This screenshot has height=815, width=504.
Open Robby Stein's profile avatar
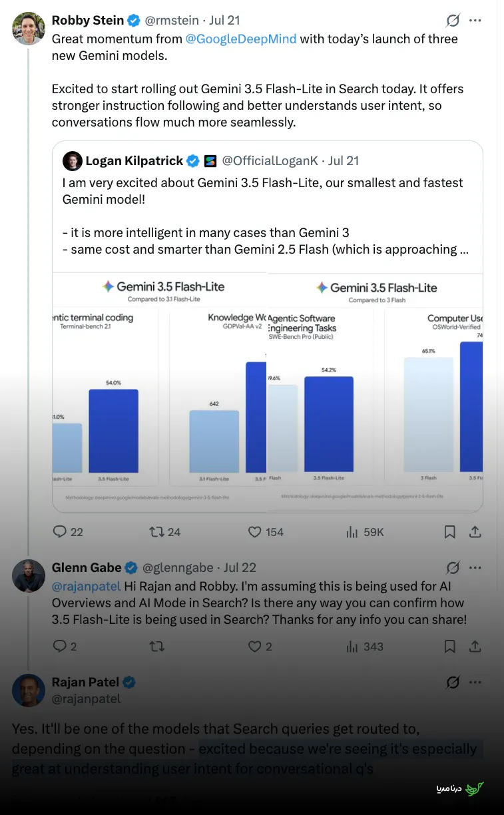point(29,29)
